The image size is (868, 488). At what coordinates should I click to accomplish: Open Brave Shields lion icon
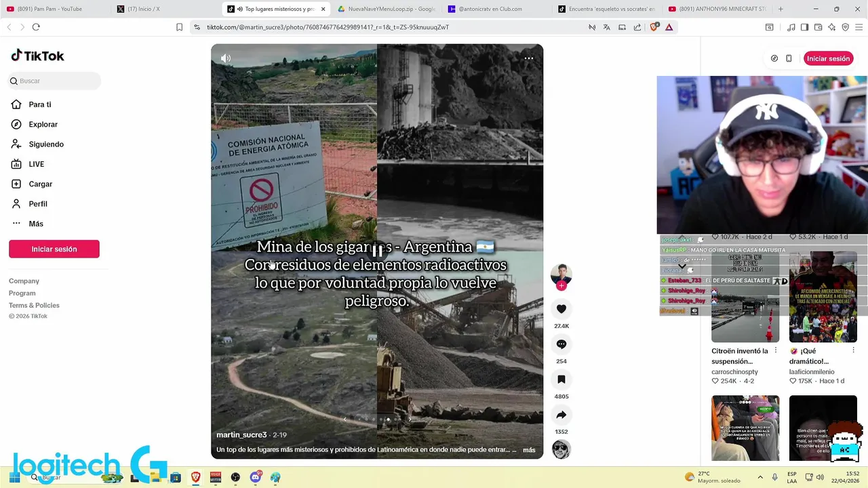tap(654, 27)
